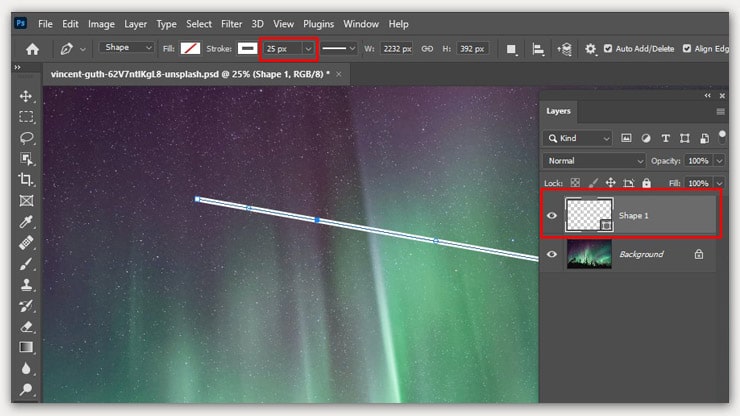
Task: Switch to the Layers panel tab
Action: coord(558,111)
